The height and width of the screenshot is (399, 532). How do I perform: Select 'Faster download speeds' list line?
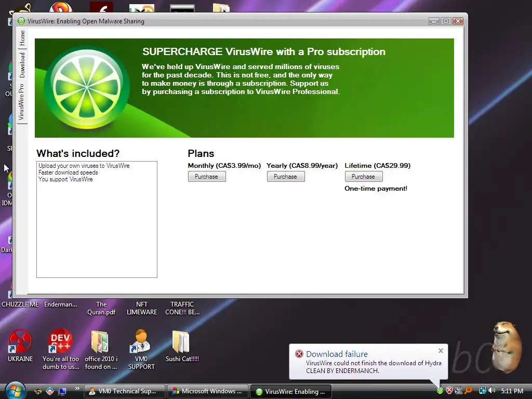click(68, 172)
